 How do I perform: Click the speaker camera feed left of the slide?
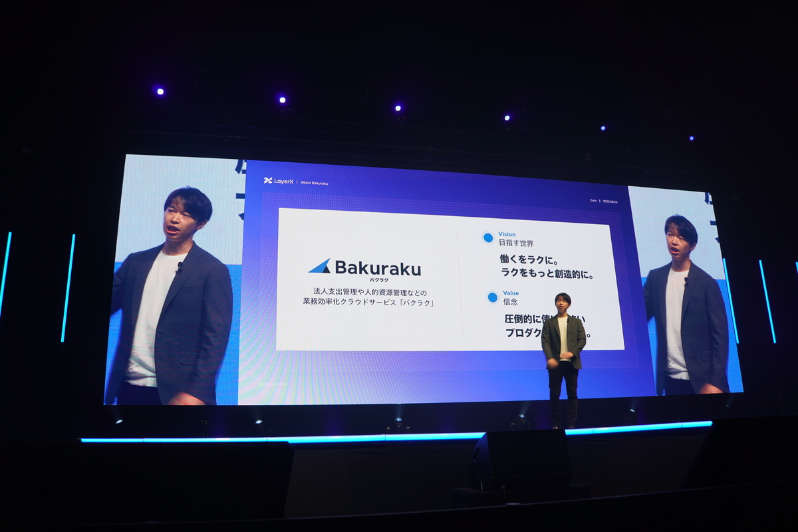(x=174, y=280)
